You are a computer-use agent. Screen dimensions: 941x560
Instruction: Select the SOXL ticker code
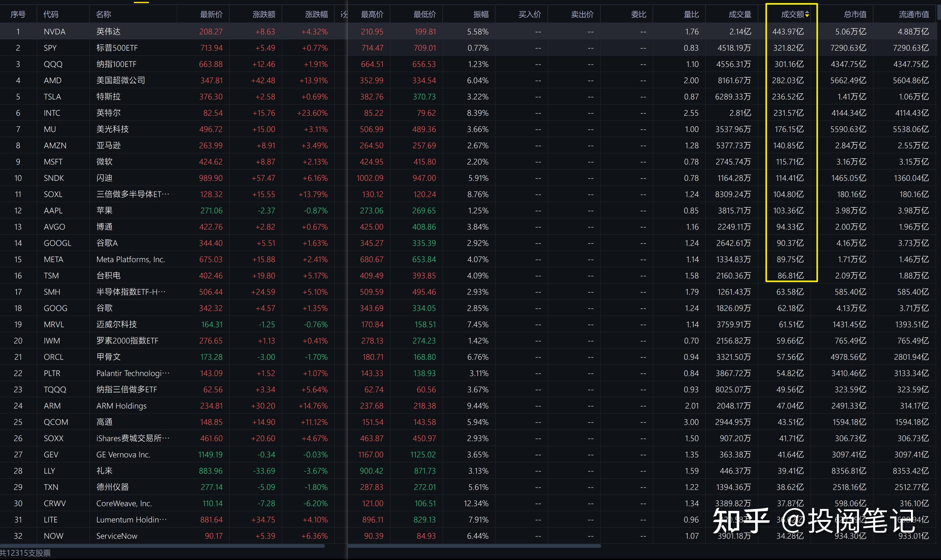coord(53,194)
